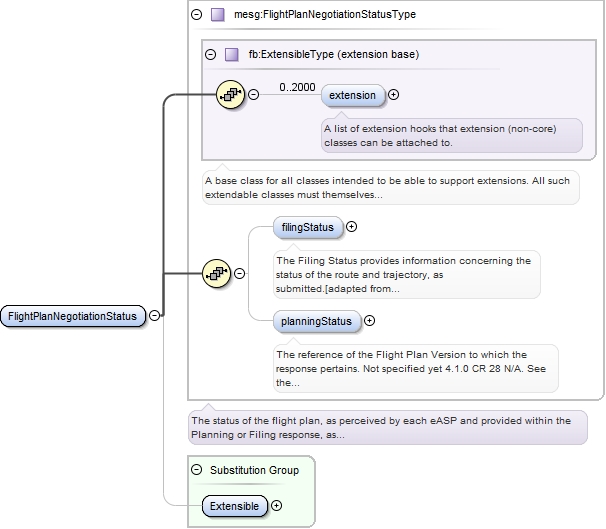The height and width of the screenshot is (529, 606).
Task: Collapse the lower sequence compositor minus button
Action: click(240, 273)
